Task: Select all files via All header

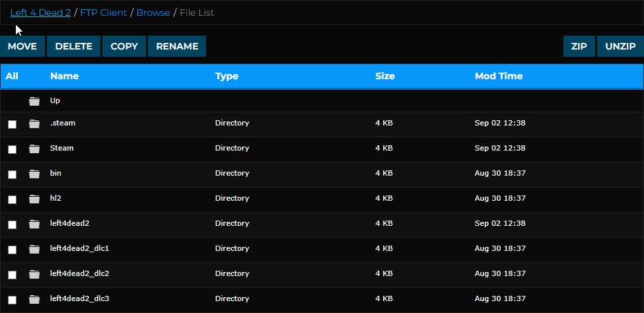Action: 12,76
